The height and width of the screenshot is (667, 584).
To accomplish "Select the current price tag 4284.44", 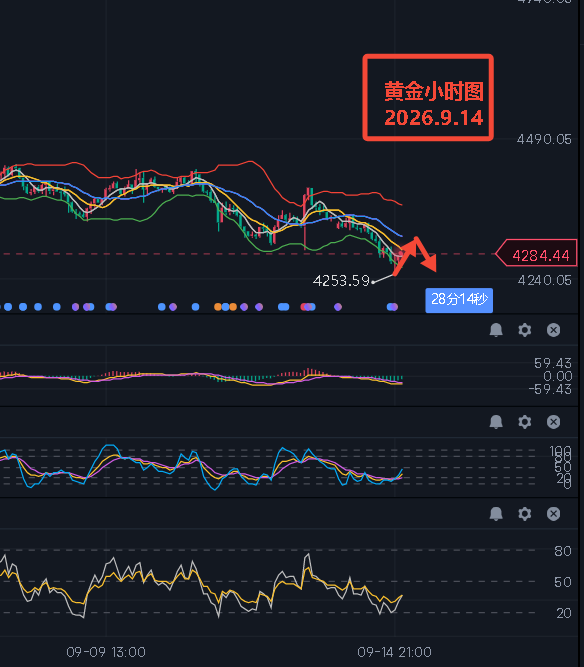I will pyautogui.click(x=537, y=254).
